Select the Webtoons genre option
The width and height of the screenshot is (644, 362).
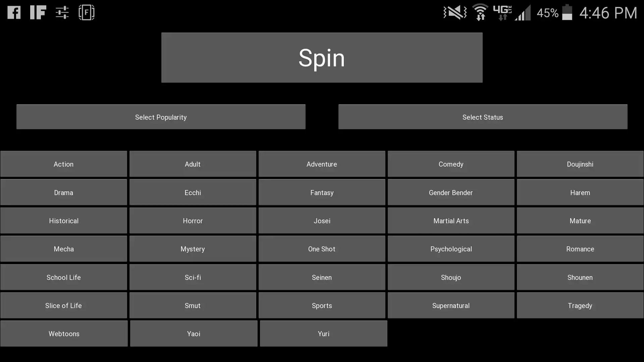point(64,334)
